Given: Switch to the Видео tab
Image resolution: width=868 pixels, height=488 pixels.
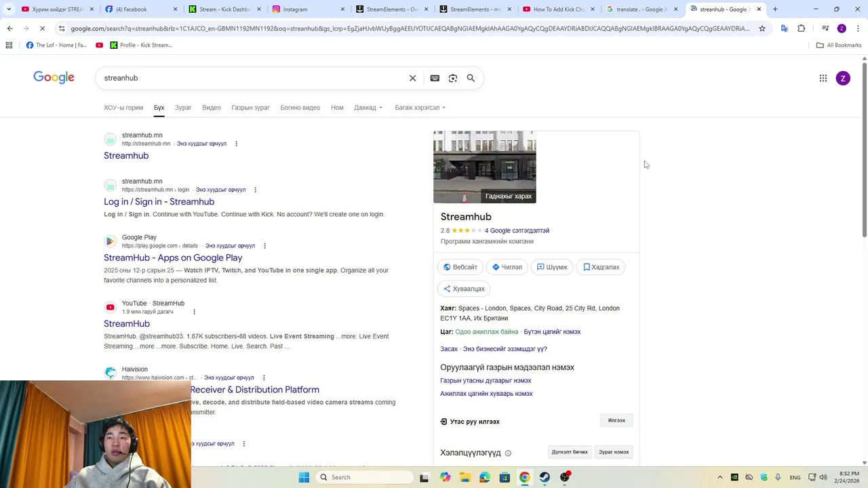Looking at the screenshot, I should tap(212, 108).
